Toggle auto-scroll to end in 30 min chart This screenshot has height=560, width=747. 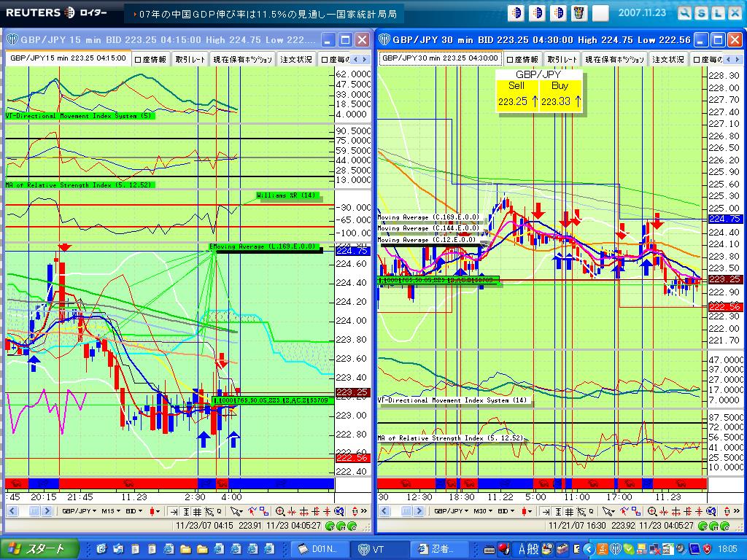pyautogui.click(x=546, y=512)
